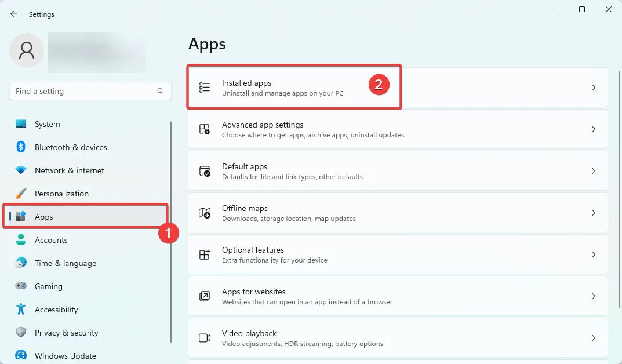Go back with the Settings back arrow
622x364 pixels.
(x=14, y=14)
